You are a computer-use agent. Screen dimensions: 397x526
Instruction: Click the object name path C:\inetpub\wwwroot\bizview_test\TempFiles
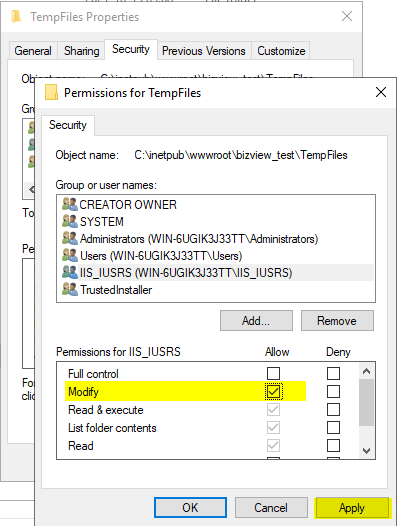pos(241,155)
